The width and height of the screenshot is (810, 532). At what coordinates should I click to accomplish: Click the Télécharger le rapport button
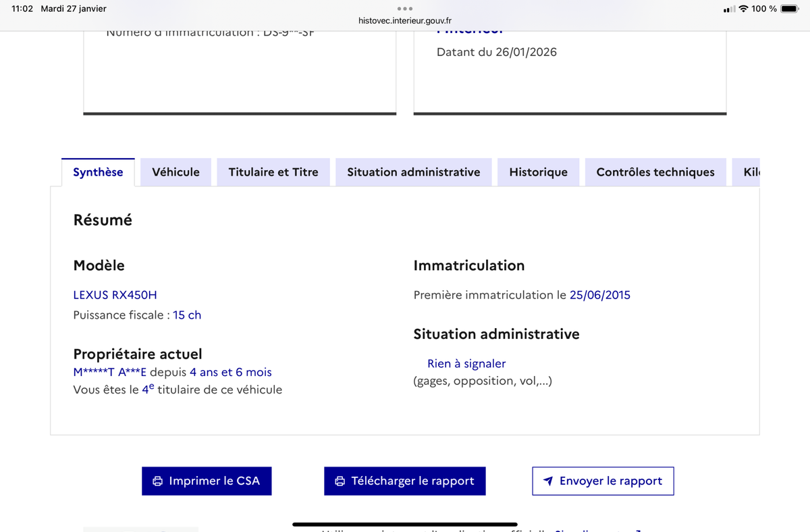404,481
